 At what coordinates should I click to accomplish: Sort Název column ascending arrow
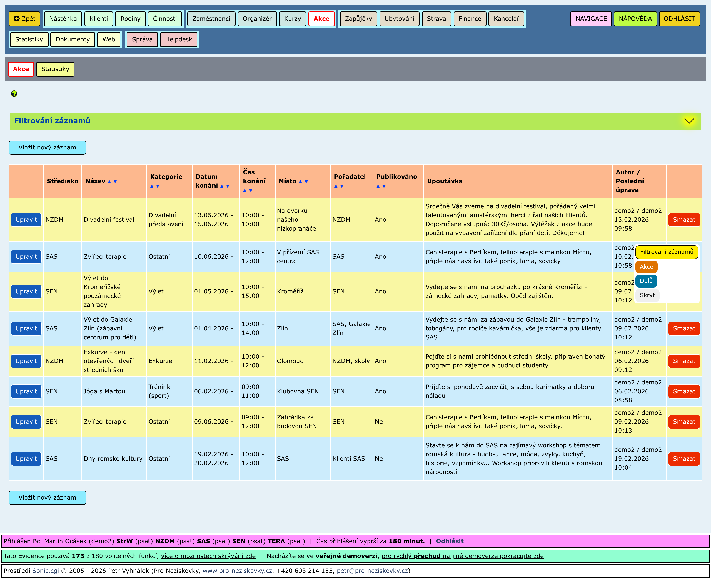tap(109, 182)
